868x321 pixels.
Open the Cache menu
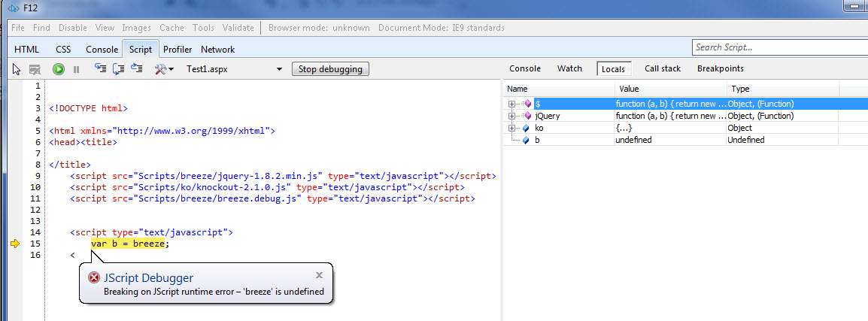(x=171, y=28)
